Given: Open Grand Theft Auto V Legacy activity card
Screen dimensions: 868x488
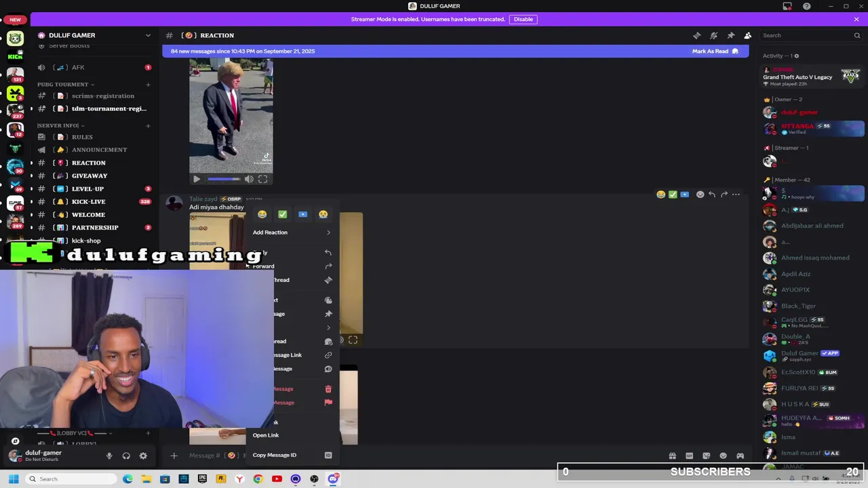Looking at the screenshot, I should click(x=812, y=76).
